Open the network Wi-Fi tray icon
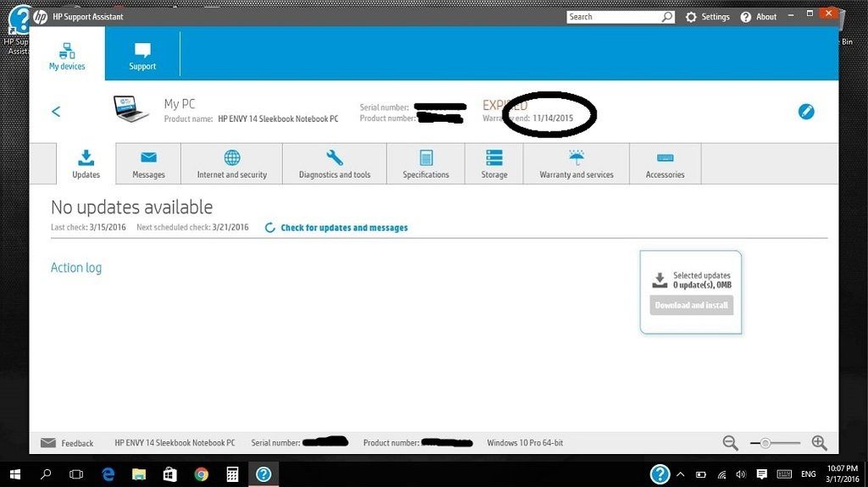Screen dimensions: 868x487 (721, 474)
